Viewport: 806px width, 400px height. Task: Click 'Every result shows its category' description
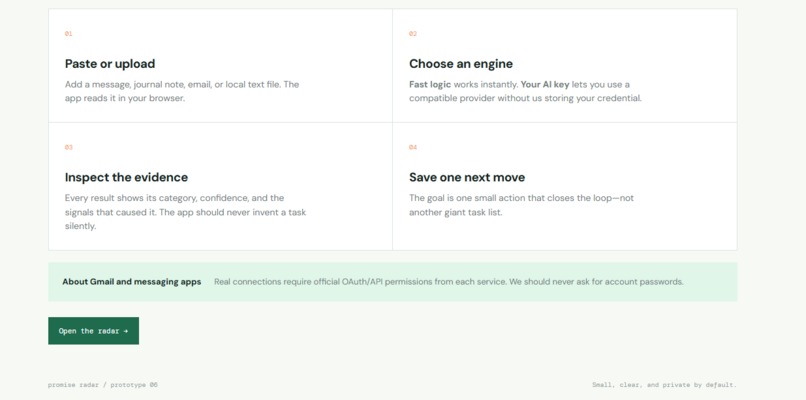point(185,212)
